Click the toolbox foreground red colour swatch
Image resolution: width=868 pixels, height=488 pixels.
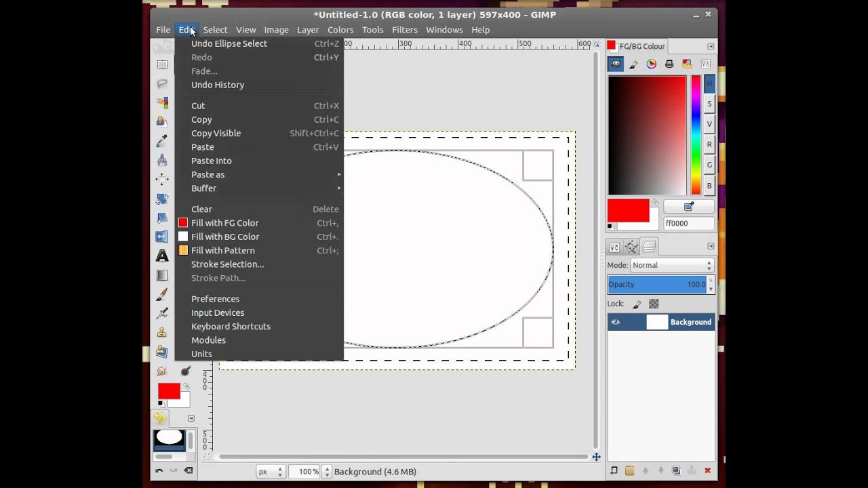click(x=168, y=390)
